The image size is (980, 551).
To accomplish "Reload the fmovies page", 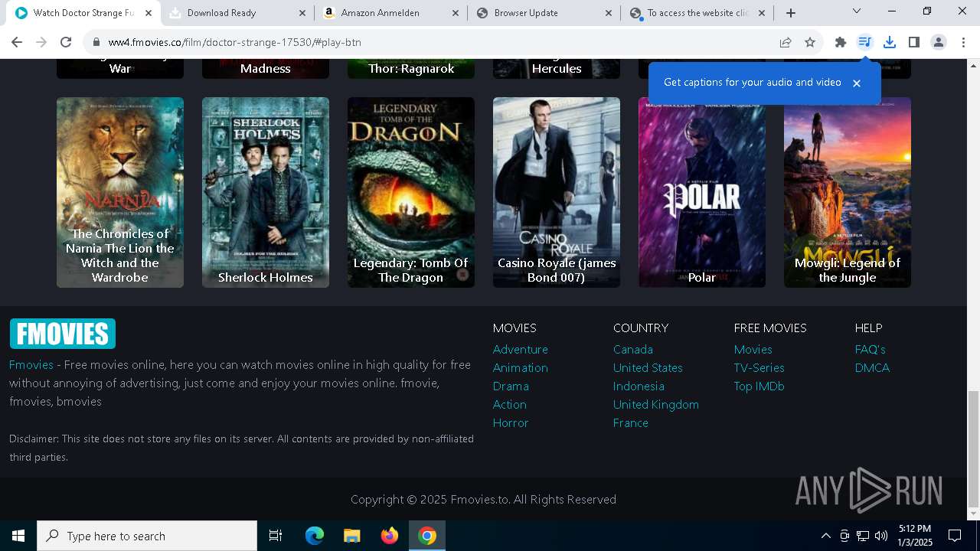I will tap(66, 42).
